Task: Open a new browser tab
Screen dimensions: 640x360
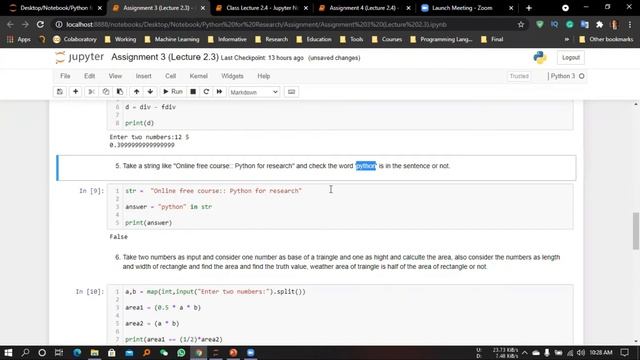Action: click(x=529, y=8)
